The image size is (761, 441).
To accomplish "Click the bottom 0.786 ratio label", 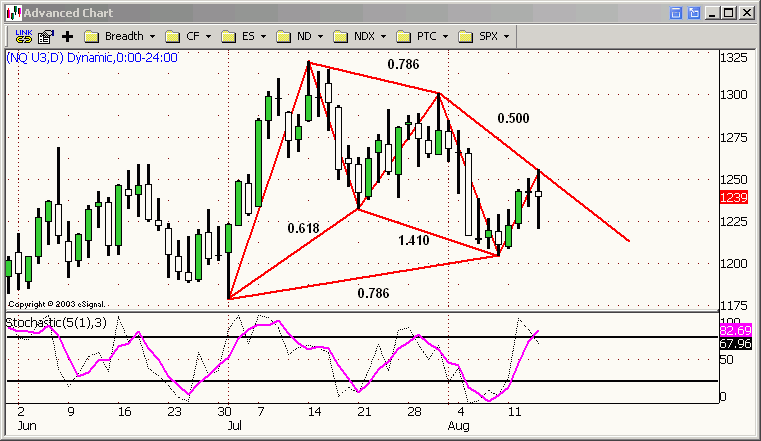I will pyautogui.click(x=373, y=294).
